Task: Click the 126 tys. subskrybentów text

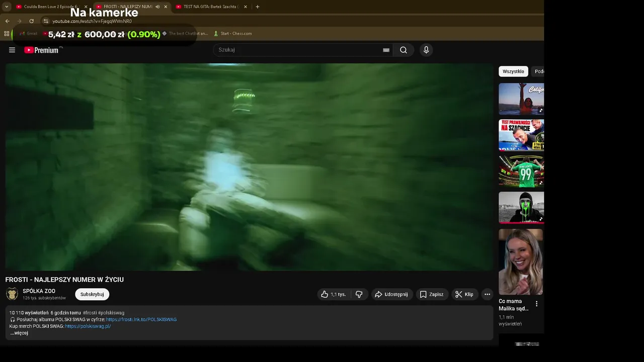Action: click(44, 298)
